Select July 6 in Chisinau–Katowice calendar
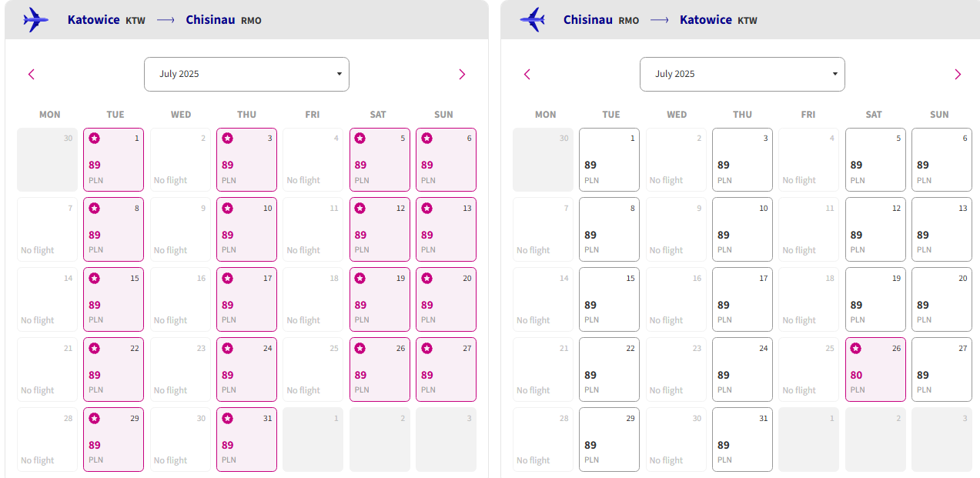The height and width of the screenshot is (478, 980). tap(942, 159)
